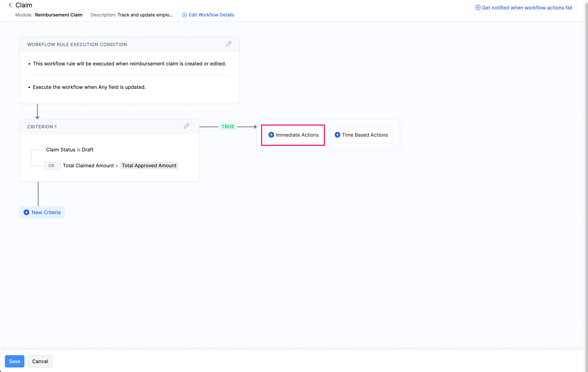Click the created or edited rule description text
588x372 pixels.
(x=130, y=64)
